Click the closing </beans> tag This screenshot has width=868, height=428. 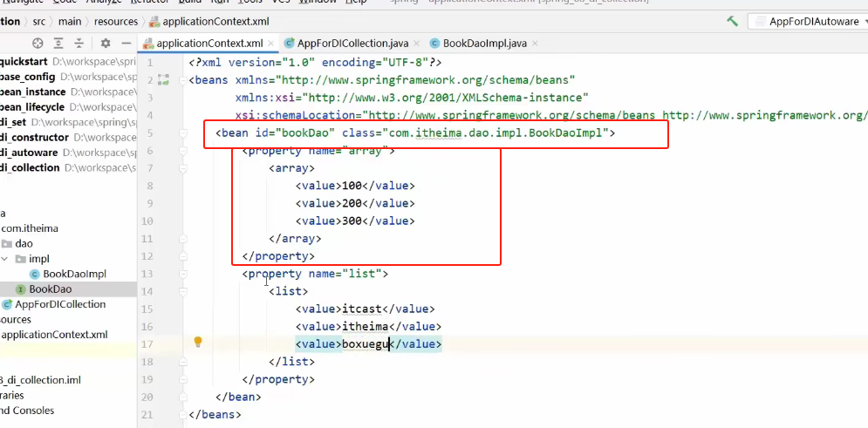pyautogui.click(x=215, y=415)
